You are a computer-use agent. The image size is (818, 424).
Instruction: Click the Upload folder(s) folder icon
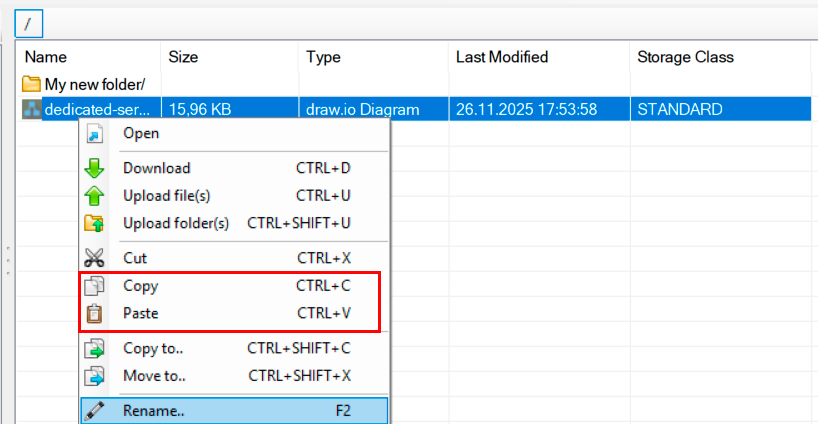pos(95,223)
